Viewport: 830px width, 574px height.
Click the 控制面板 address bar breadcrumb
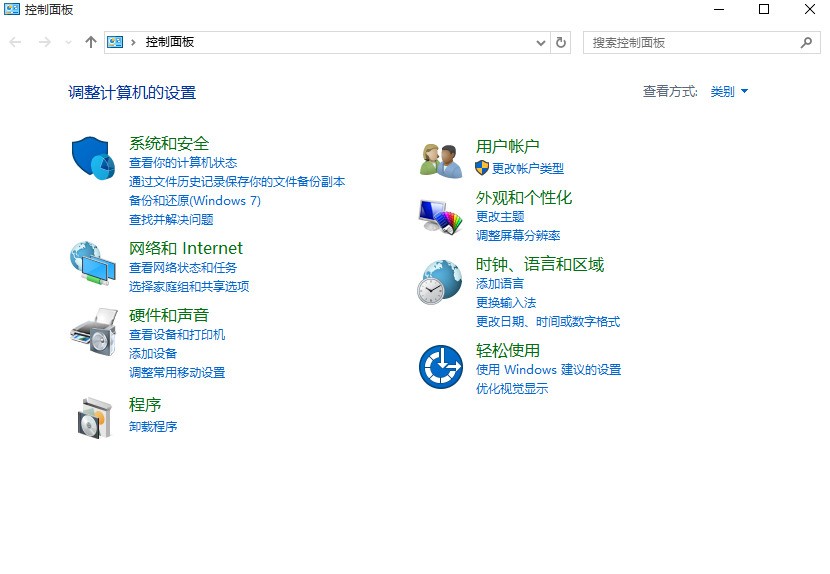pos(169,42)
